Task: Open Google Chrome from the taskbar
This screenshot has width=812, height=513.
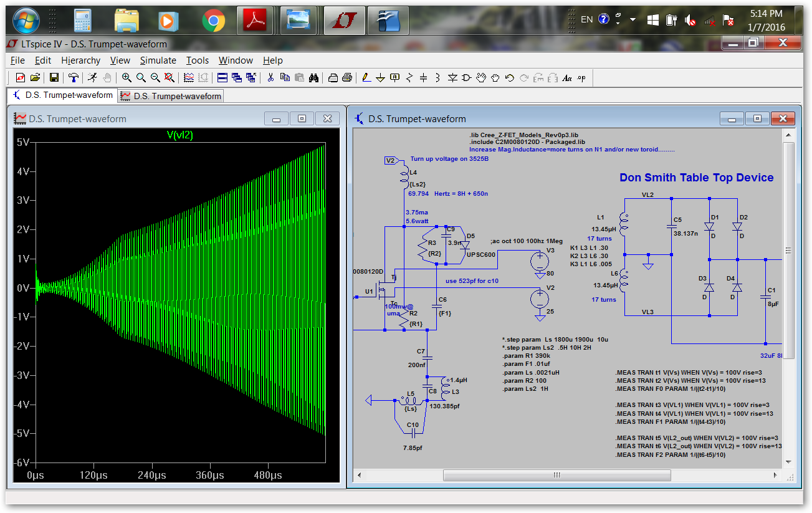Action: (213, 21)
